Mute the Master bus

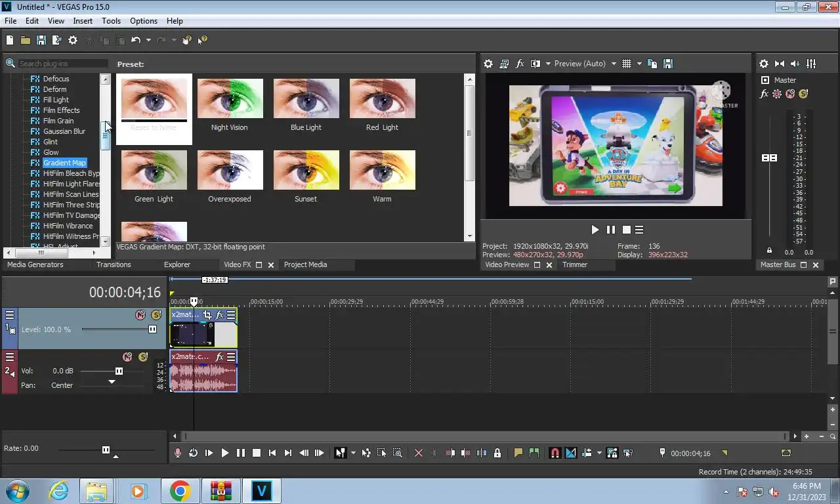click(x=790, y=94)
